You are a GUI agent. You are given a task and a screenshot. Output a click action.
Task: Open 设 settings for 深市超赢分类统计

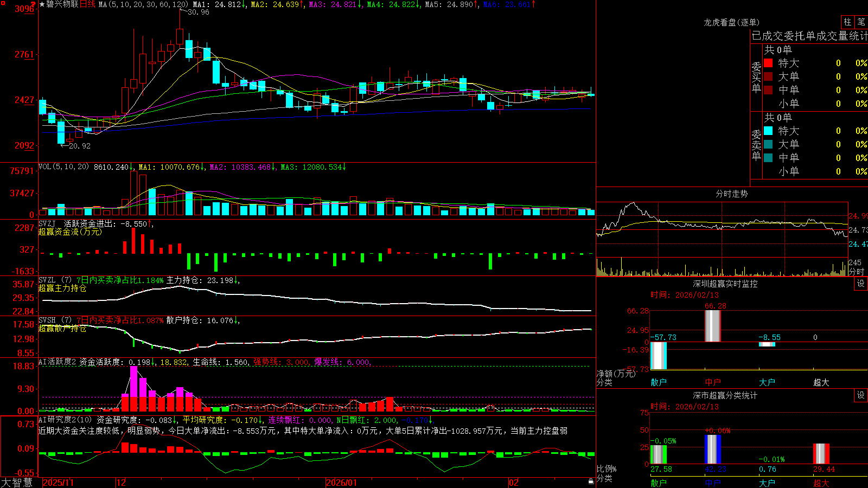pyautogui.click(x=861, y=395)
